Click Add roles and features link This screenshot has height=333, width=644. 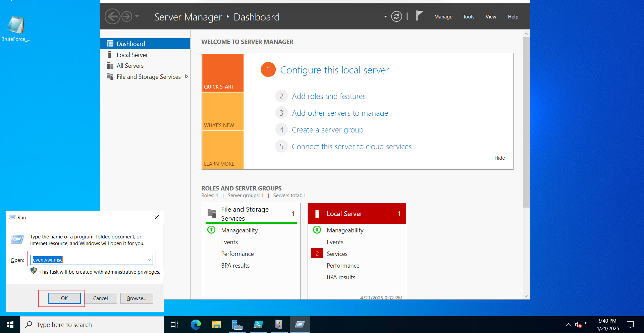329,96
